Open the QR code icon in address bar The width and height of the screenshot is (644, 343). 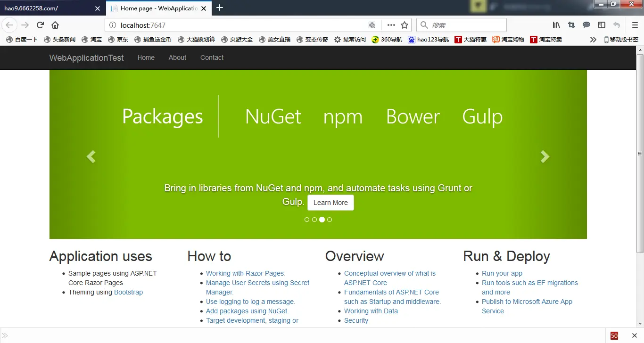pos(372,25)
